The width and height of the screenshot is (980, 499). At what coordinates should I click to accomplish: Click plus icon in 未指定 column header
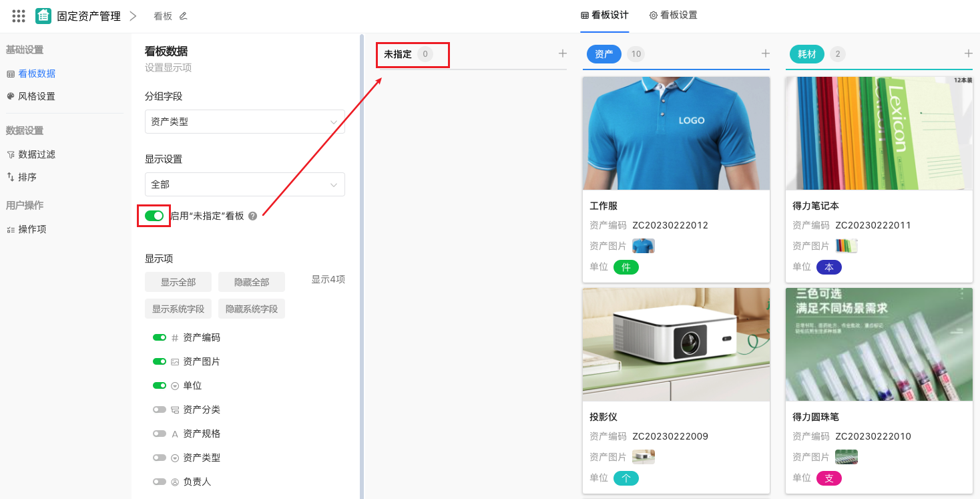562,53
